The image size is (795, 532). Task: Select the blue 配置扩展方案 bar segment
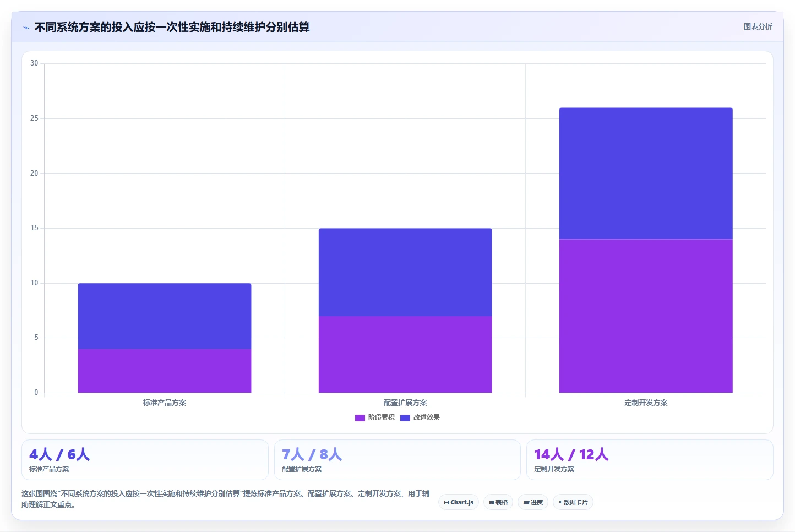click(405, 272)
